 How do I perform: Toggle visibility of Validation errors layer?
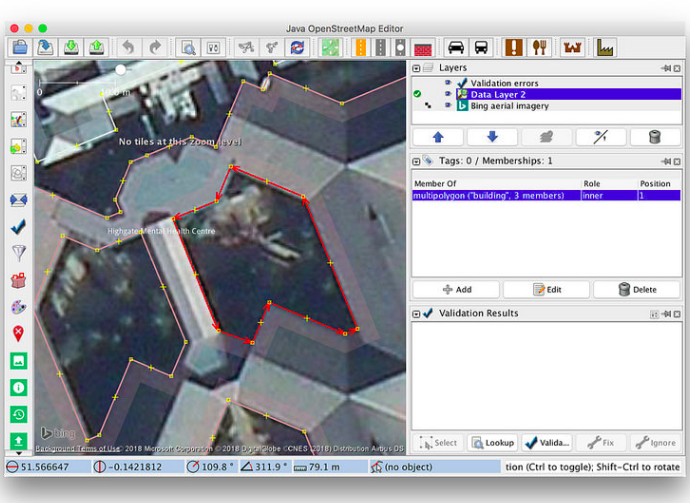pos(448,83)
